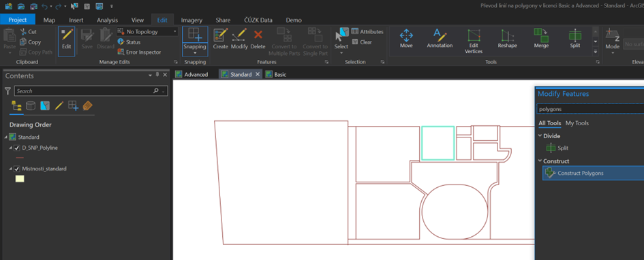This screenshot has width=644, height=260.
Task: Toggle Snapping on or off
Action: (x=195, y=35)
